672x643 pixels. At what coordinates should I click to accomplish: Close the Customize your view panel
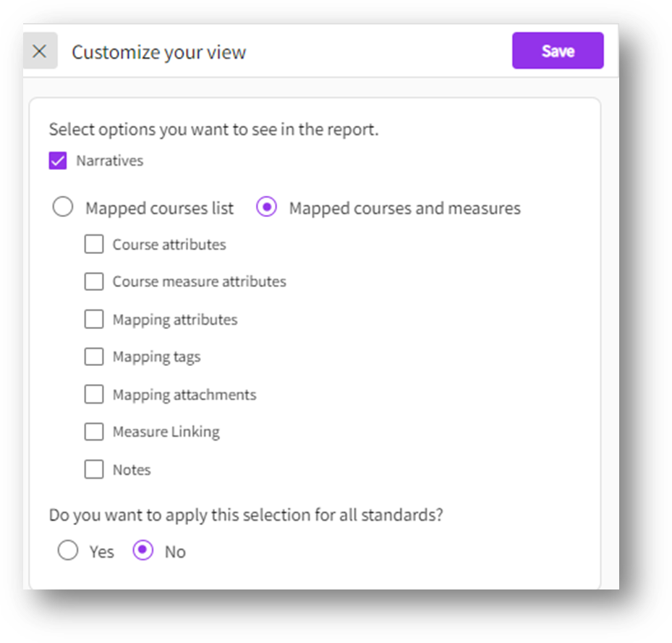[40, 51]
